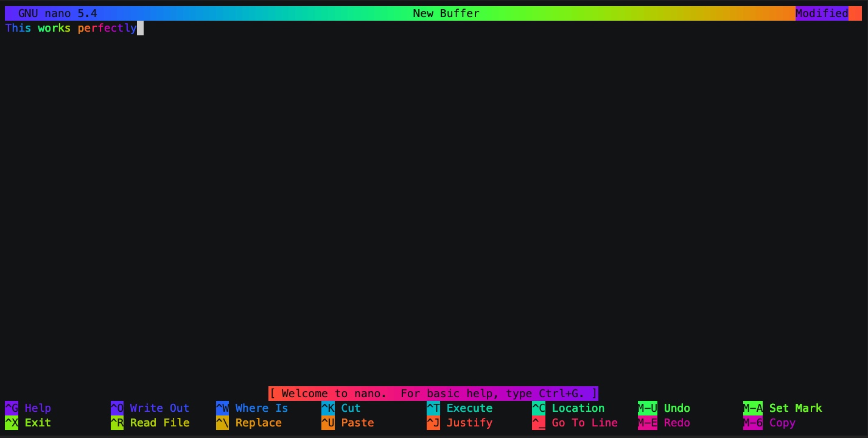This screenshot has height=438, width=868.
Task: Select the Where Is label
Action: click(x=262, y=408)
